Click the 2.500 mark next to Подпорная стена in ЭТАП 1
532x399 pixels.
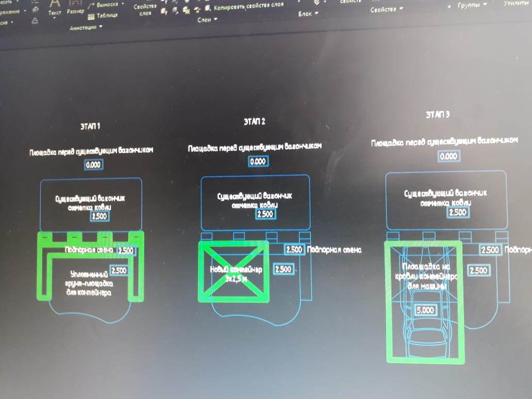126,251
